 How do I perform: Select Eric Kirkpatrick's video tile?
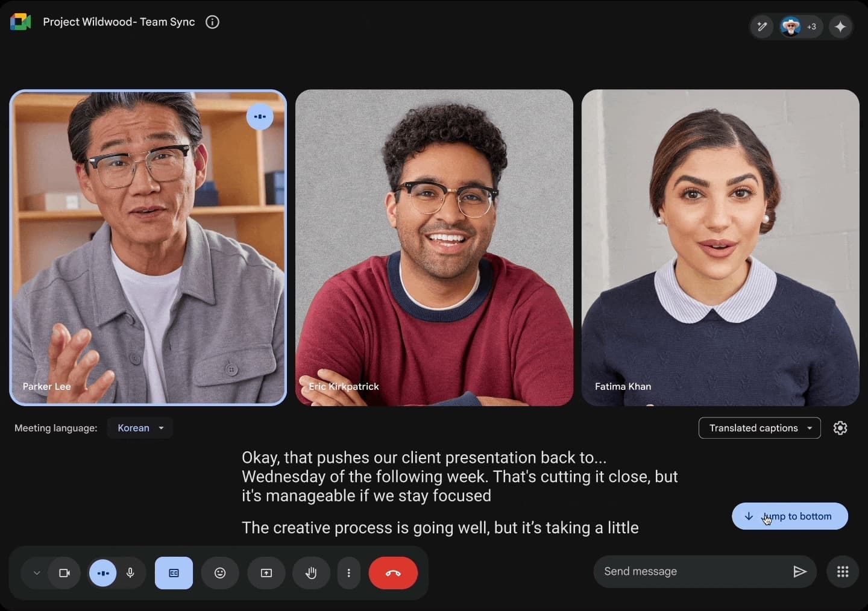[434, 247]
